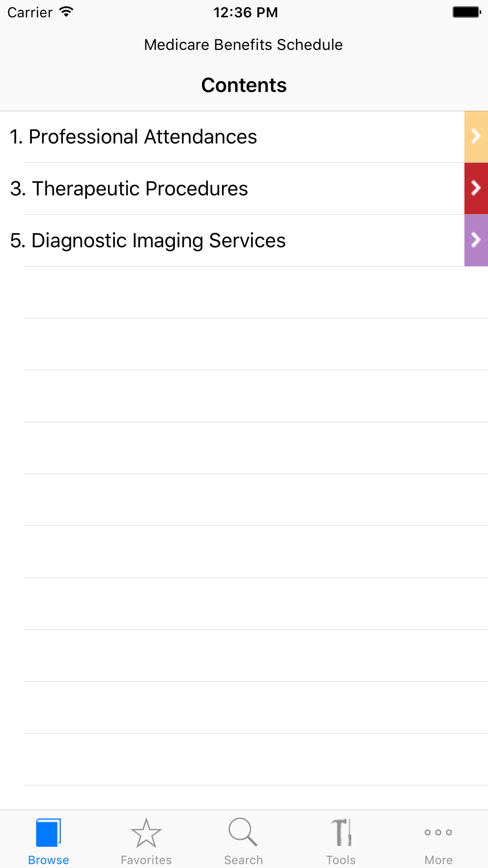Tap the Search tab label
488x868 pixels.
pyautogui.click(x=244, y=860)
